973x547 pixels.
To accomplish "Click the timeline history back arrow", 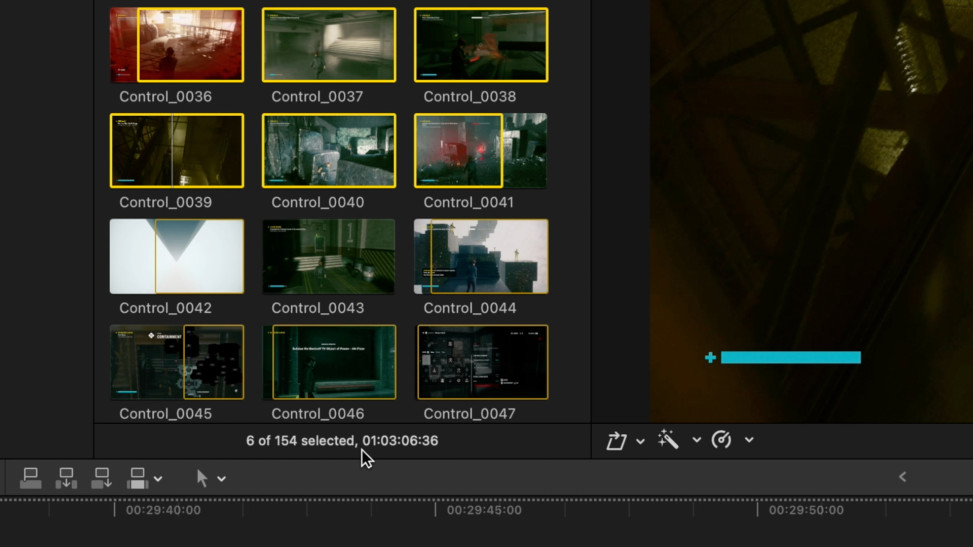I will coord(903,477).
